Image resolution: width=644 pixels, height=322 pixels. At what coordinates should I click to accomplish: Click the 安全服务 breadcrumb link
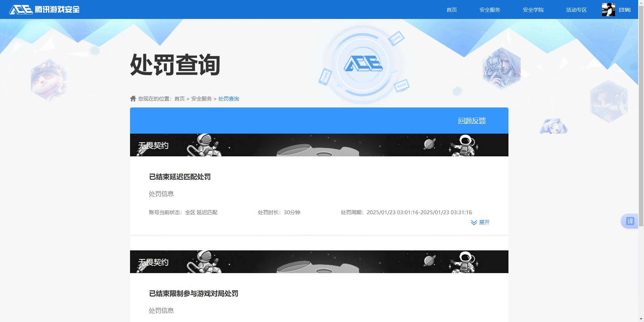click(x=201, y=98)
